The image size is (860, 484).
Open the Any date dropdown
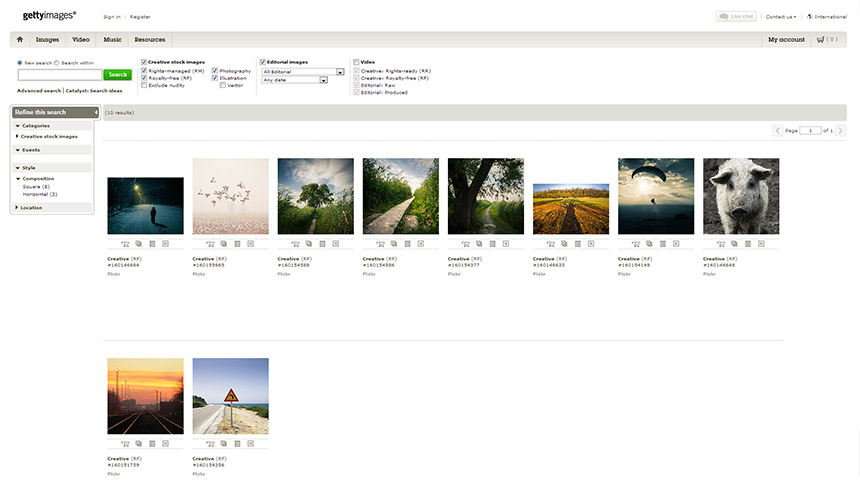(x=324, y=80)
